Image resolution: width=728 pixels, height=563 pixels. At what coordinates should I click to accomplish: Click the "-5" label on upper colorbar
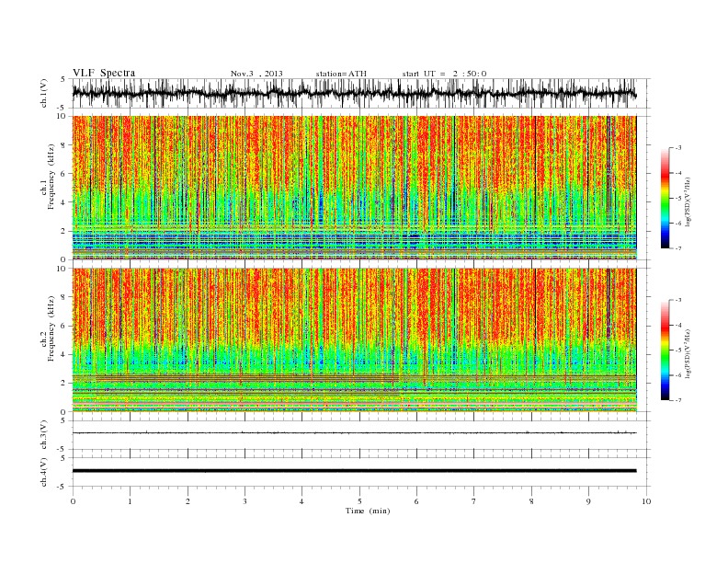677,199
